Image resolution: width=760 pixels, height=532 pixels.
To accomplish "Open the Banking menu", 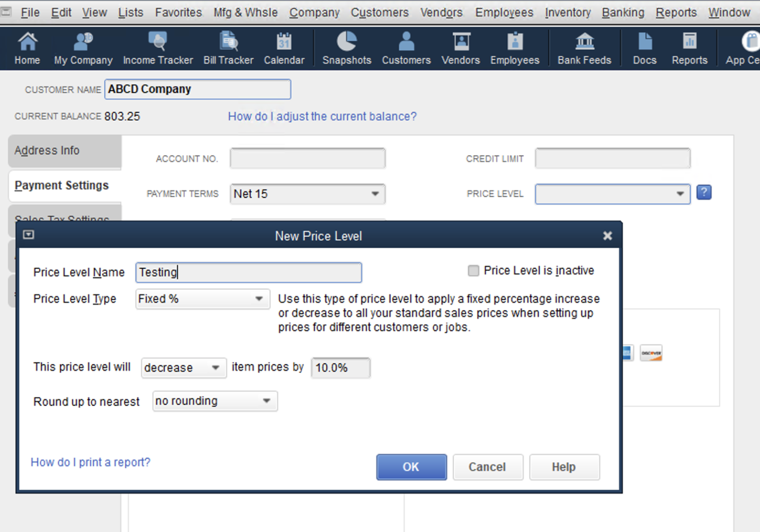I will pos(623,13).
